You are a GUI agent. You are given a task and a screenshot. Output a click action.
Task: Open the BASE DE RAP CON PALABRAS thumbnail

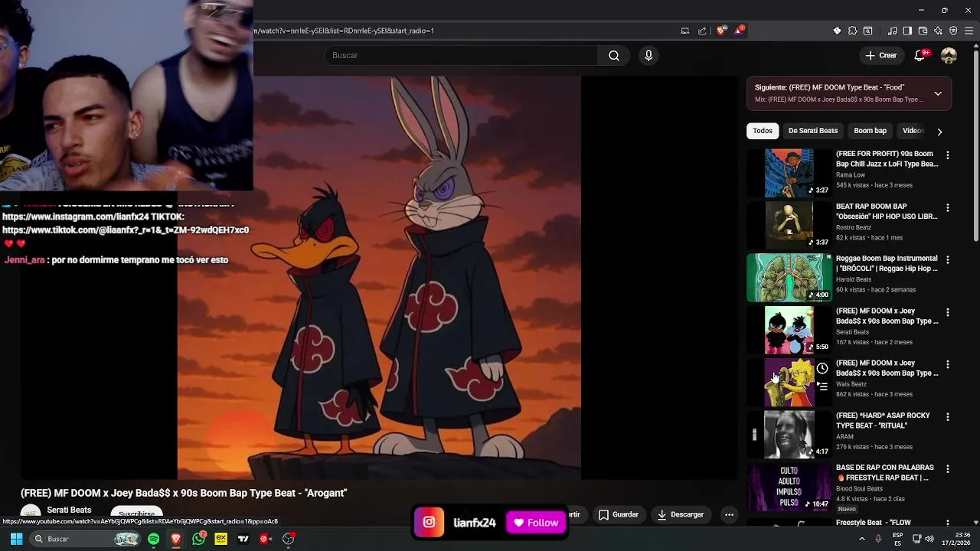point(789,487)
